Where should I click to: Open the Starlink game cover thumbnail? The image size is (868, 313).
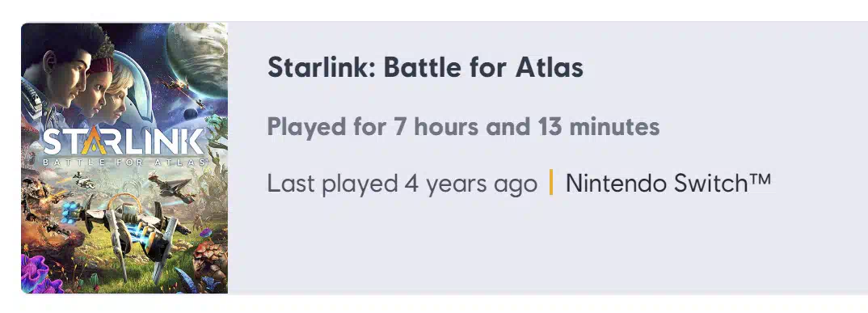coord(124,158)
